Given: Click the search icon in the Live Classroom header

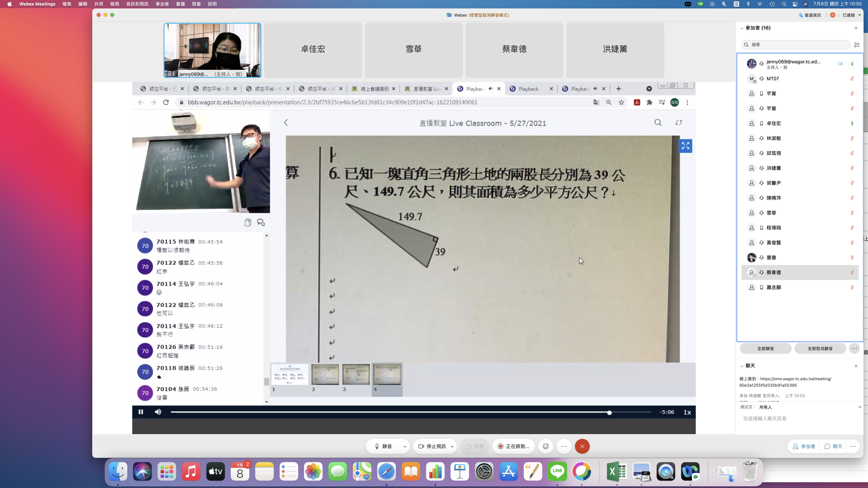Looking at the screenshot, I should (x=658, y=123).
